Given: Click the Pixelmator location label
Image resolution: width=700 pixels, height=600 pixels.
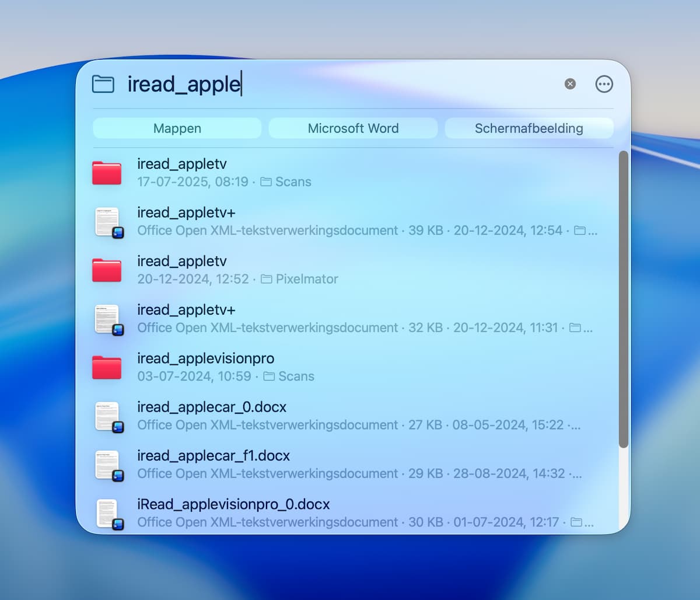Looking at the screenshot, I should (x=306, y=279).
